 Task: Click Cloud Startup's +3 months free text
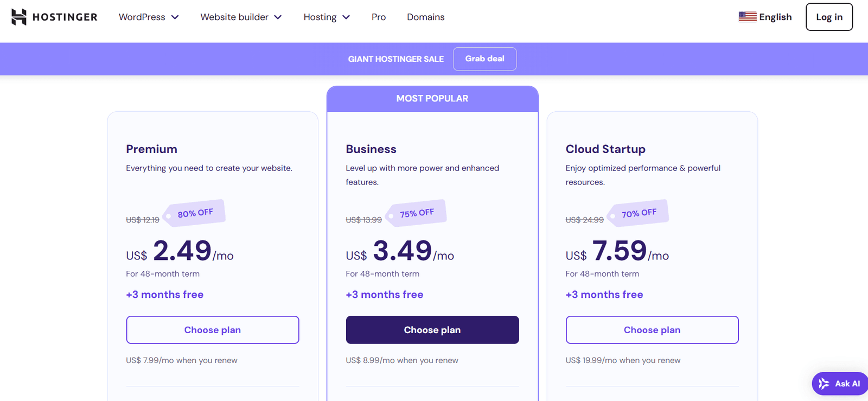coord(604,295)
